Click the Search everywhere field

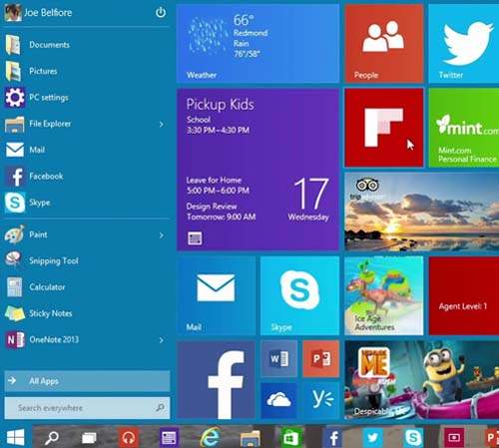[87, 408]
